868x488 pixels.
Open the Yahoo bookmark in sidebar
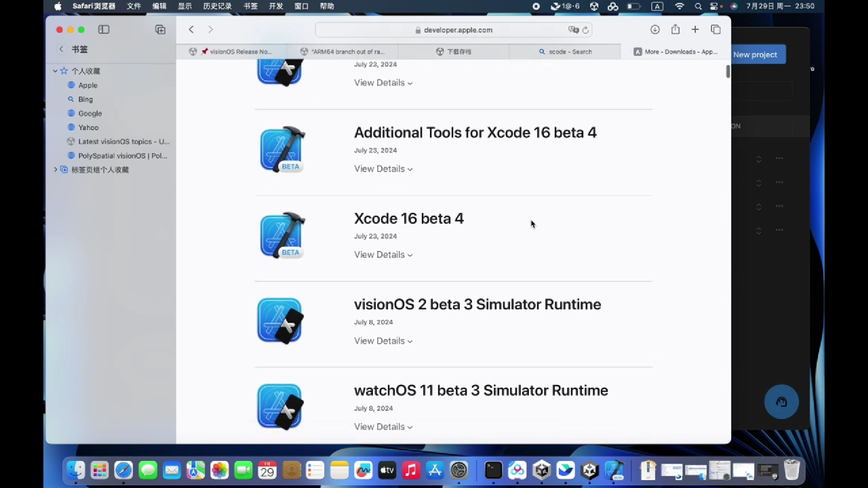click(x=88, y=127)
